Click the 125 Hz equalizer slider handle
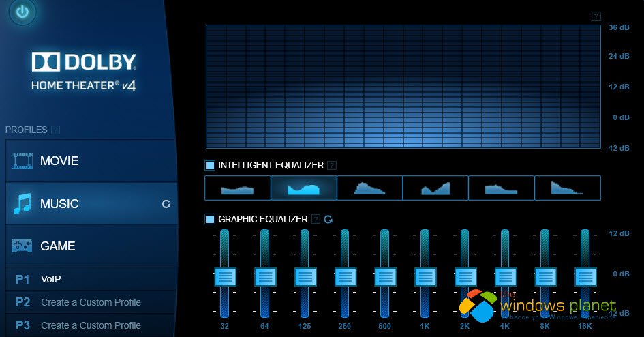The width and height of the screenshot is (644, 337). (x=305, y=276)
